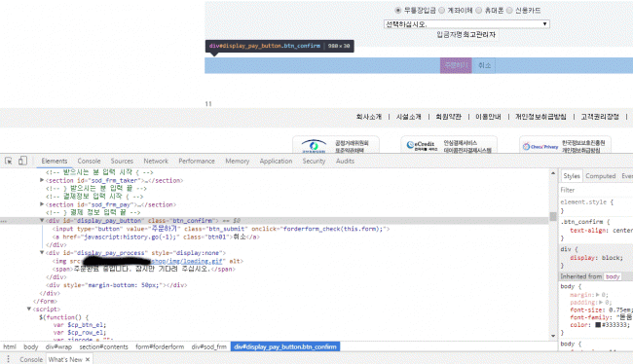Viewport: 633px width, 364px height.
Task: Switch to the Elements tab
Action: pyautogui.click(x=55, y=161)
